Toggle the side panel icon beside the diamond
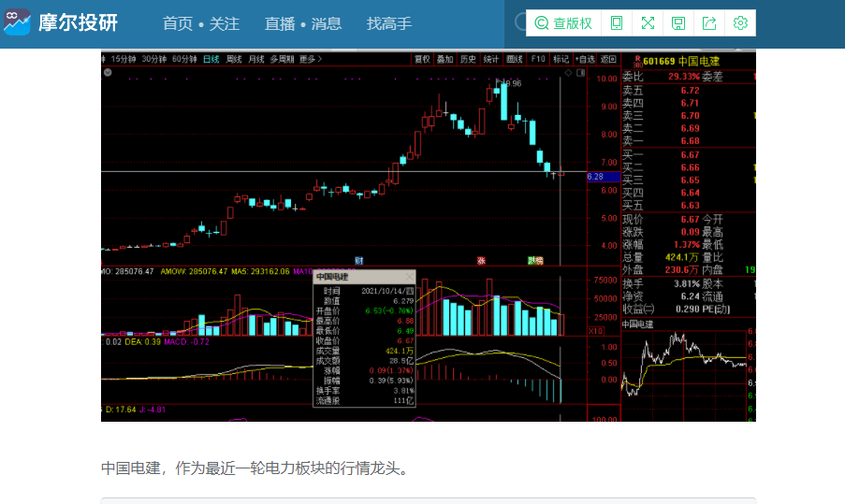845x504 pixels. pos(580,73)
